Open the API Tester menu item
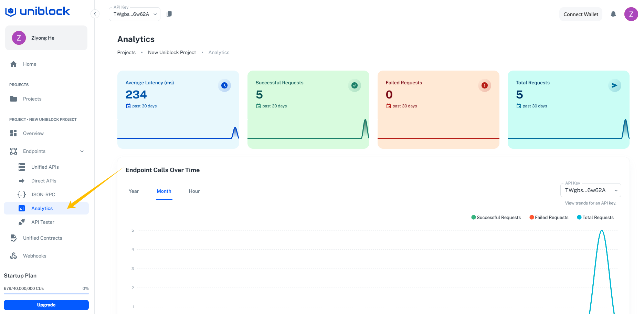 click(46, 222)
